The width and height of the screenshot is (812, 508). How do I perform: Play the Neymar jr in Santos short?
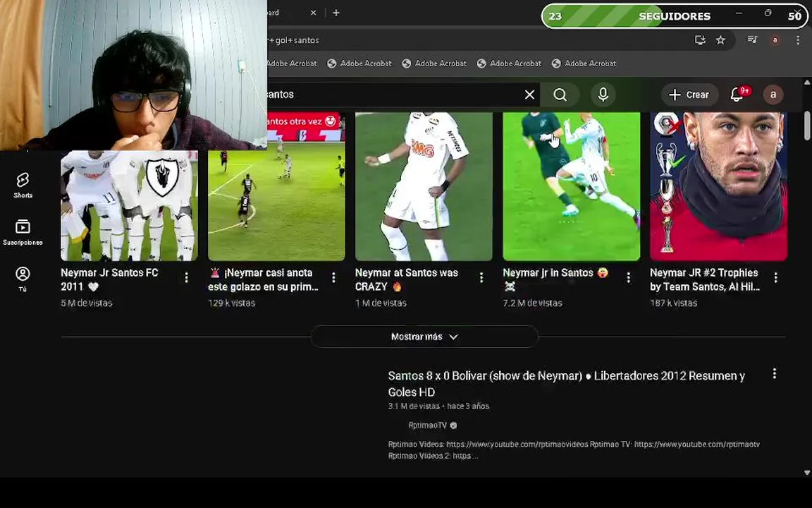tap(571, 186)
